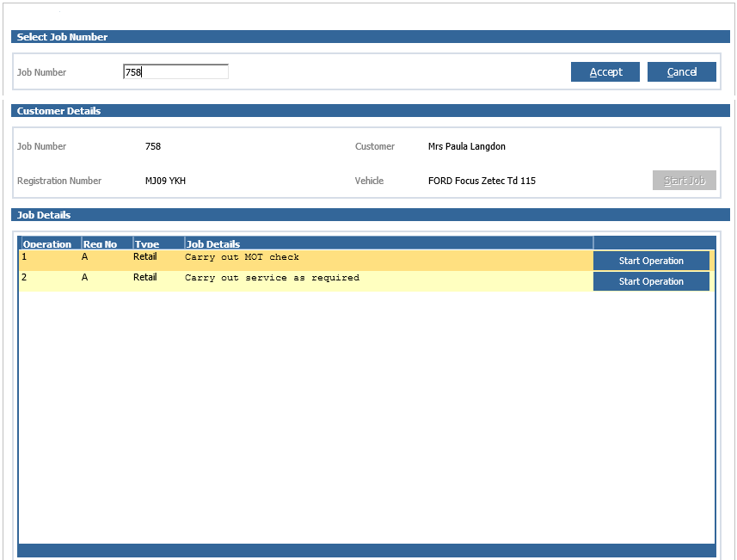Click the Type column header
Viewport: 737px width, 560px height.
(x=158, y=244)
